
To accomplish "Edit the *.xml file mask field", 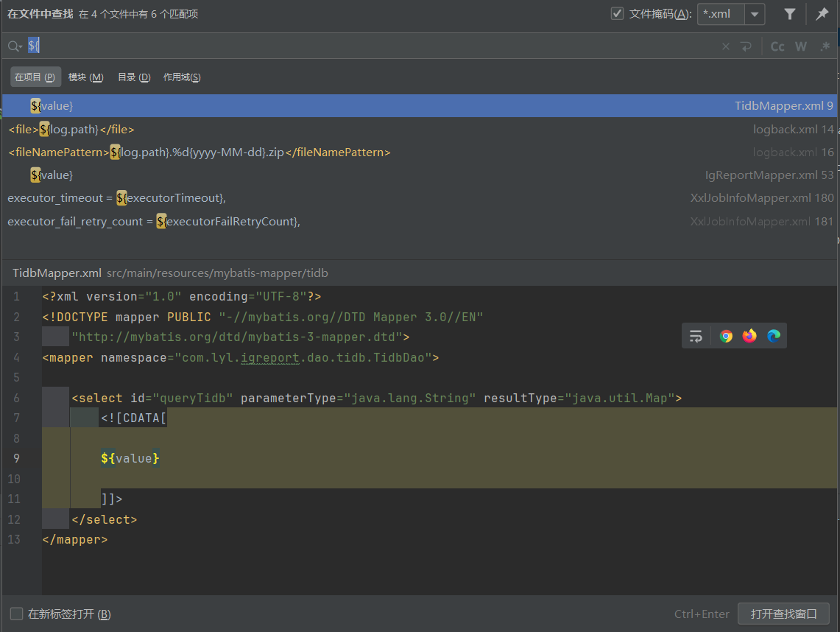I will [721, 15].
